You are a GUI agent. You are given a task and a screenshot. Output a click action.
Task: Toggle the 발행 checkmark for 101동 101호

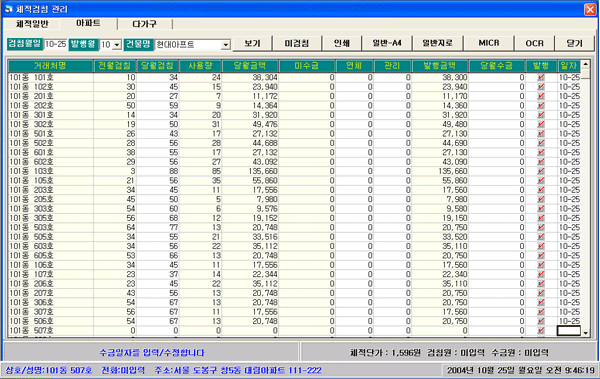tap(541, 77)
